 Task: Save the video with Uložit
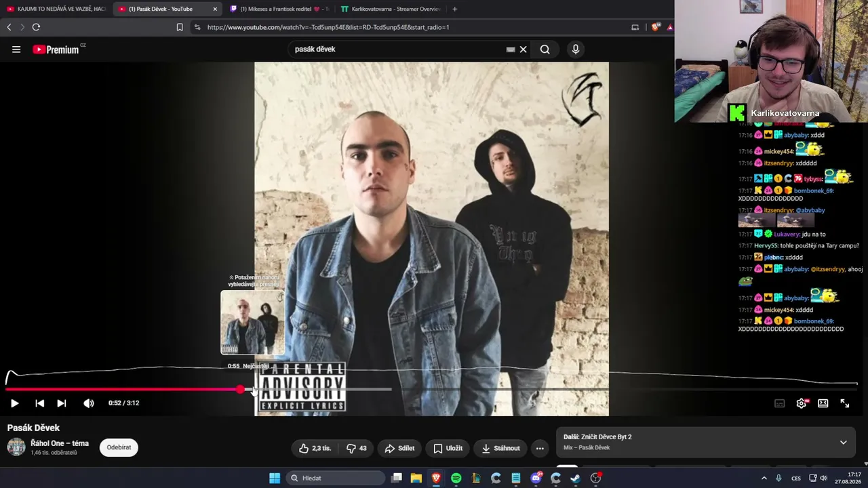click(x=448, y=448)
